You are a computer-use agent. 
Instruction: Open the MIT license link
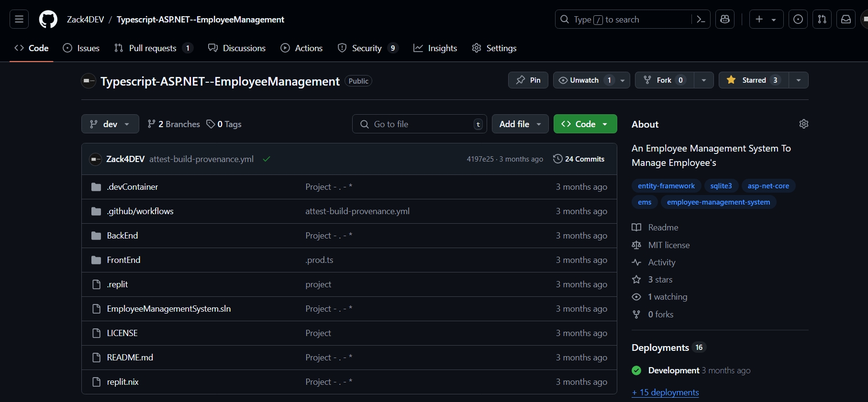pos(661,245)
